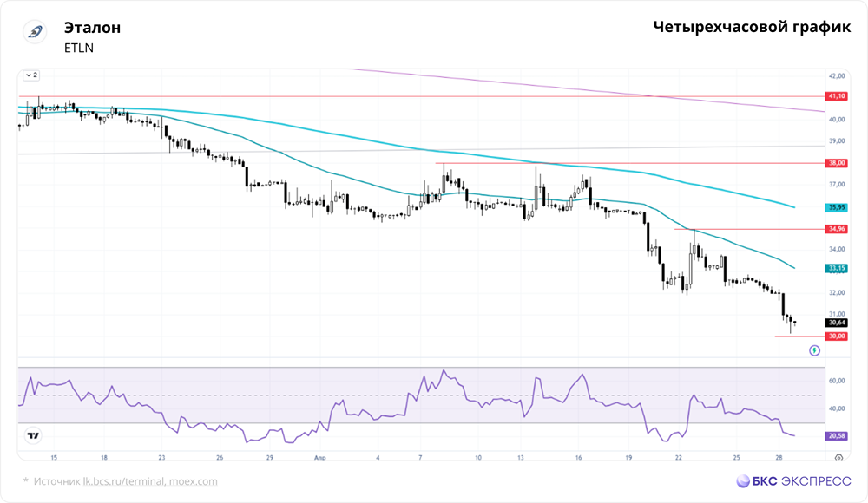Select the 41,10 red price label

[837, 96]
